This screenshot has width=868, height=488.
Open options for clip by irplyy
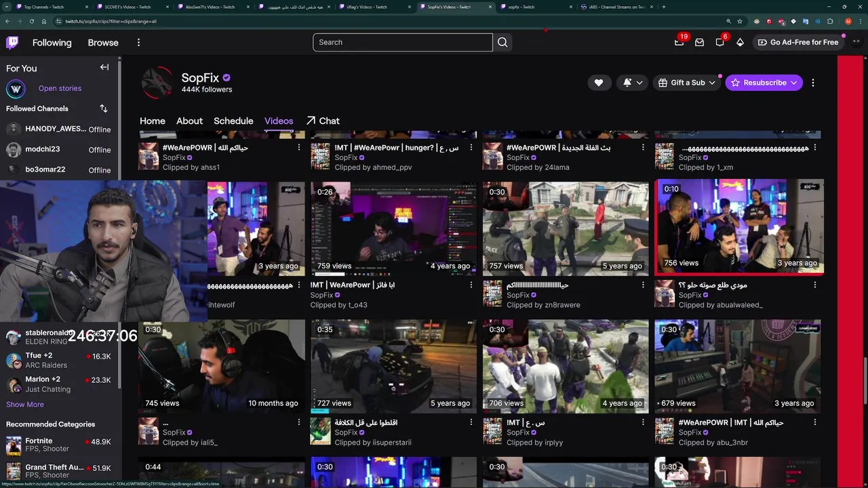pyautogui.click(x=643, y=422)
